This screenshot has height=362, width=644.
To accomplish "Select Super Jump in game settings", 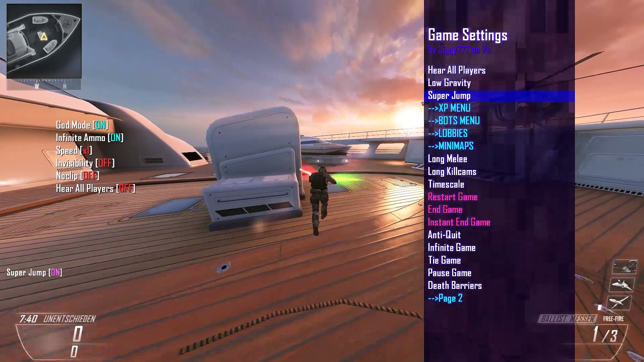I will [x=449, y=95].
